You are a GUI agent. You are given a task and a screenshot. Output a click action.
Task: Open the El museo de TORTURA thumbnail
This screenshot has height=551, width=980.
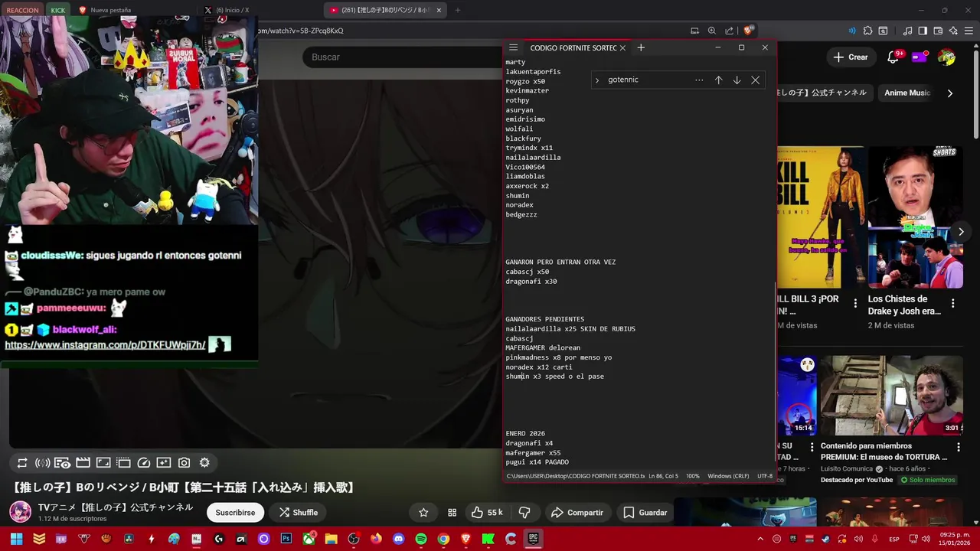click(x=892, y=395)
